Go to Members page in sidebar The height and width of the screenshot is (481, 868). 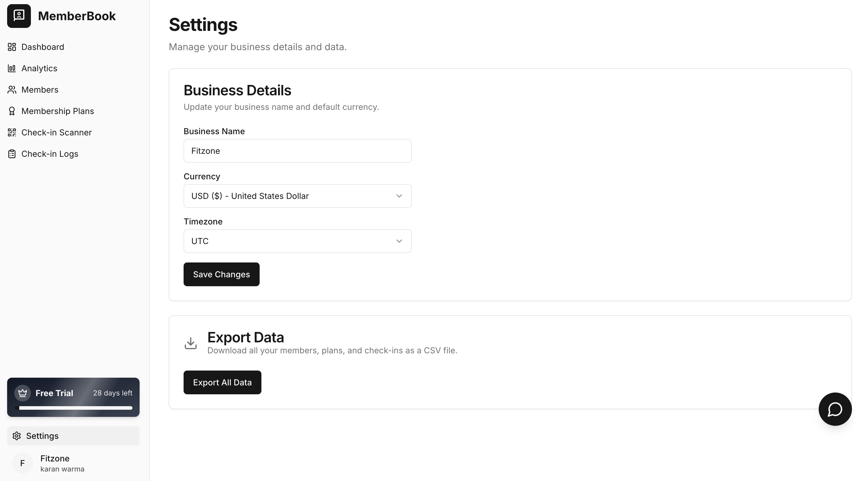click(x=40, y=90)
